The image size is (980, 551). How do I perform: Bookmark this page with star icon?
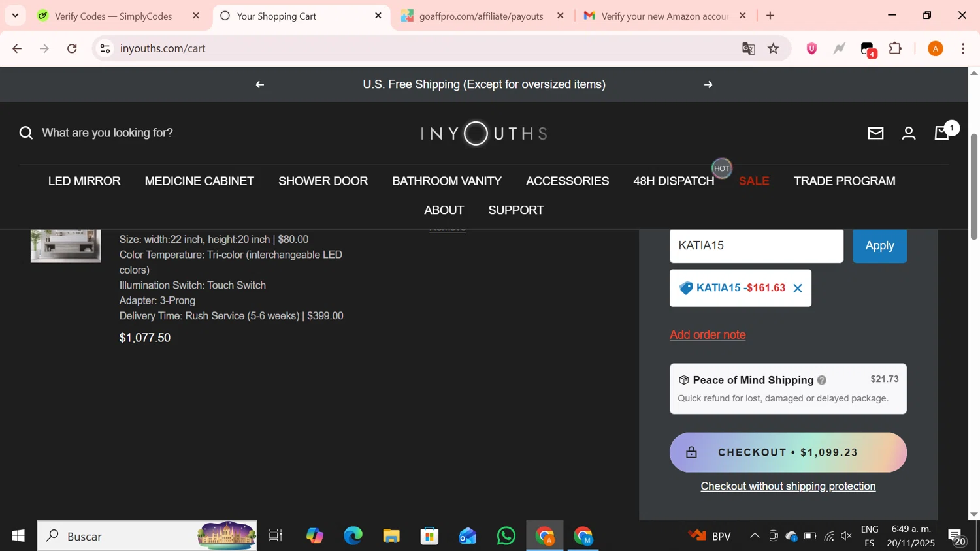click(x=774, y=48)
